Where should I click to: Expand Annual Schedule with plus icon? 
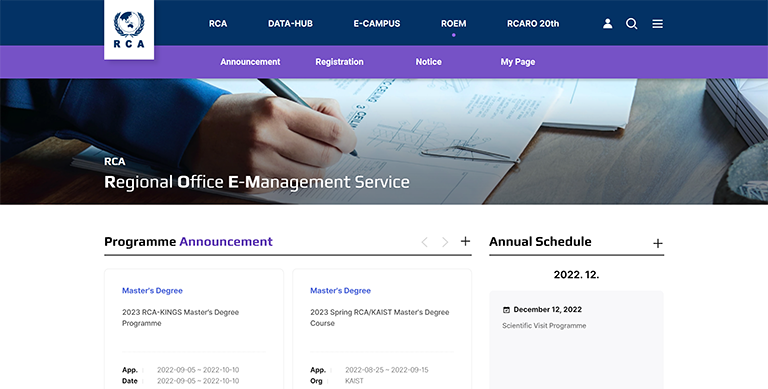tap(658, 243)
